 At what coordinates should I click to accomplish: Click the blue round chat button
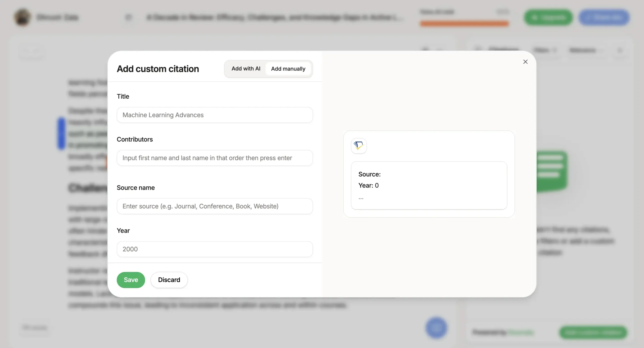436,328
